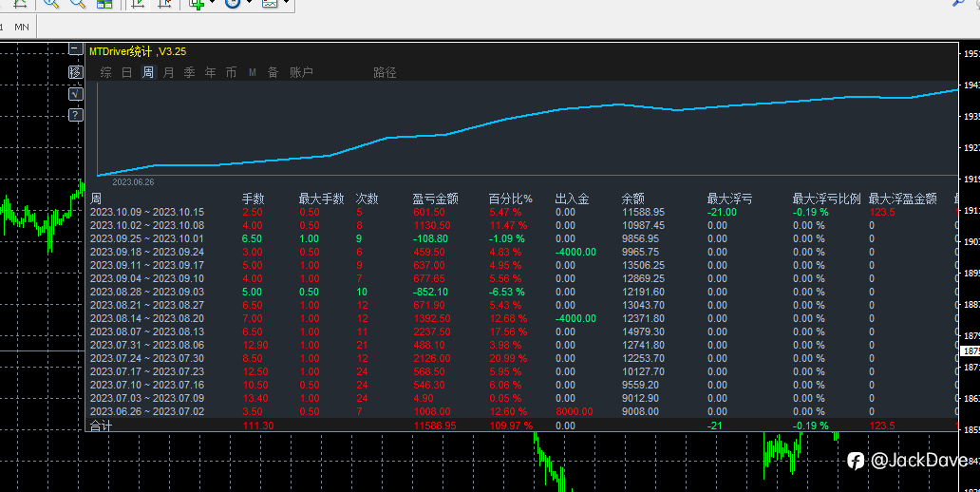Select week row 2023.06.26 ~ 2023.07.02
Screen dimensions: 980x492
[x=147, y=411]
